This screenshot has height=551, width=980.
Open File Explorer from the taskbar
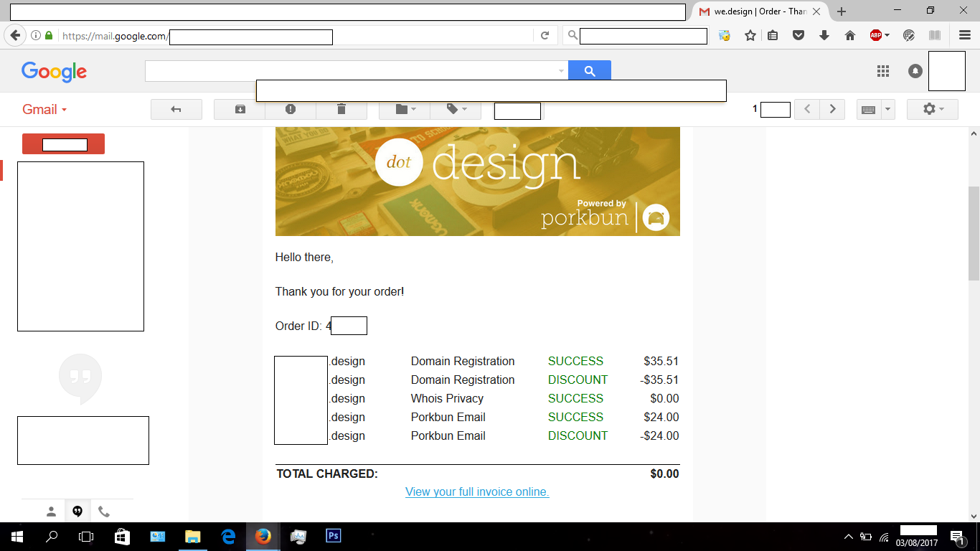pos(192,537)
